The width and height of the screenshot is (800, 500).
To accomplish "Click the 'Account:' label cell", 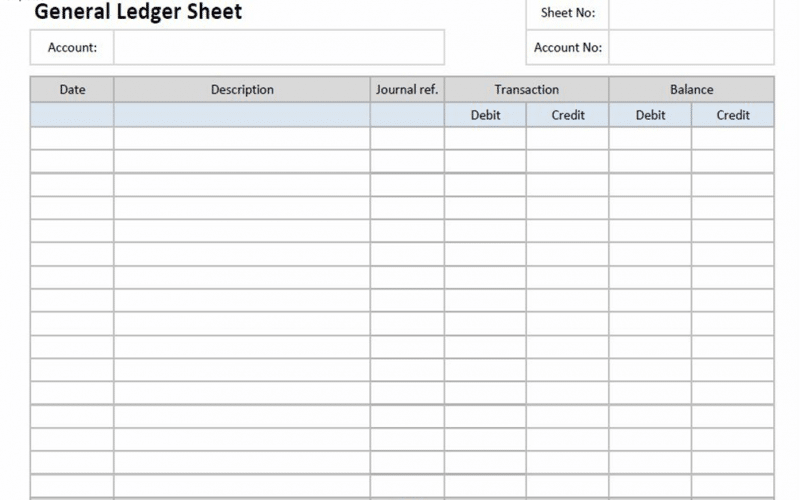I will pyautogui.click(x=72, y=47).
